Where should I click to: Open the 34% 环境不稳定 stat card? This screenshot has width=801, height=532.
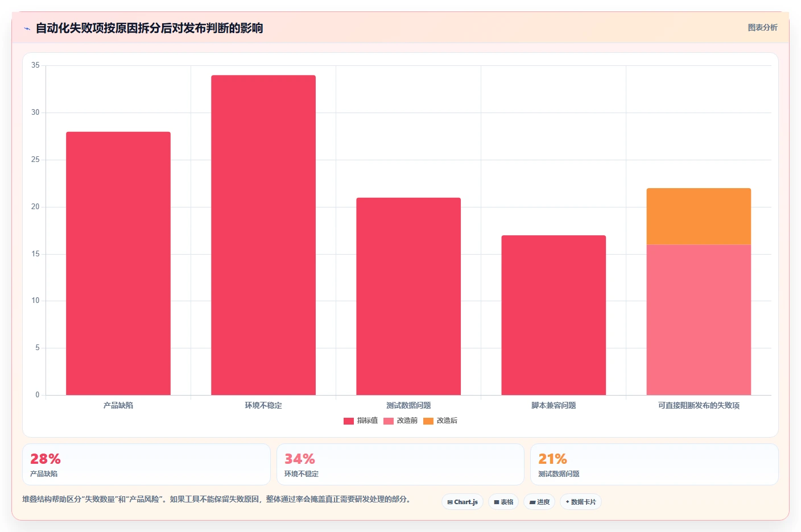pyautogui.click(x=400, y=464)
